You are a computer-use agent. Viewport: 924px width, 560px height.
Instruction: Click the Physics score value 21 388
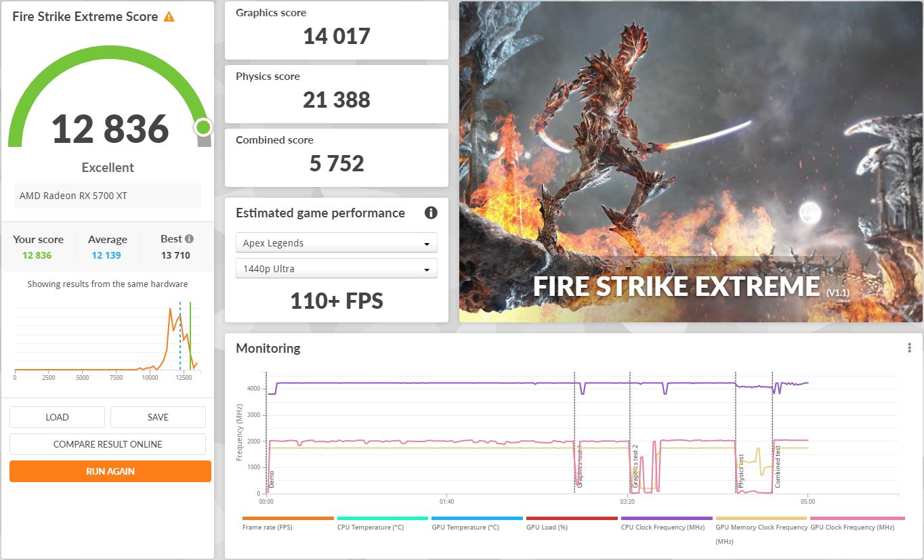[x=337, y=100]
